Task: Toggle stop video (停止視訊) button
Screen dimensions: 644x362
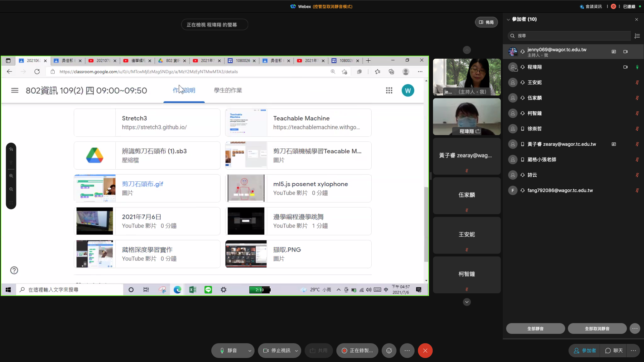Action: pos(277,351)
